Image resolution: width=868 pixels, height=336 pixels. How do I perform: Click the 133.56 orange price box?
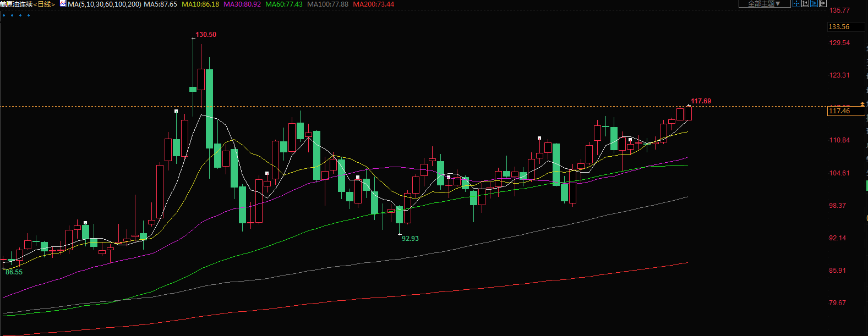839,27
